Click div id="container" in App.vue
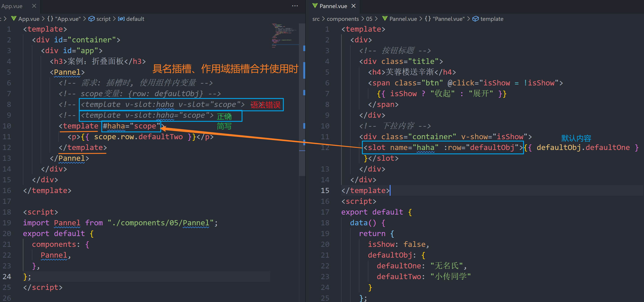This screenshot has height=302, width=644. 76,40
